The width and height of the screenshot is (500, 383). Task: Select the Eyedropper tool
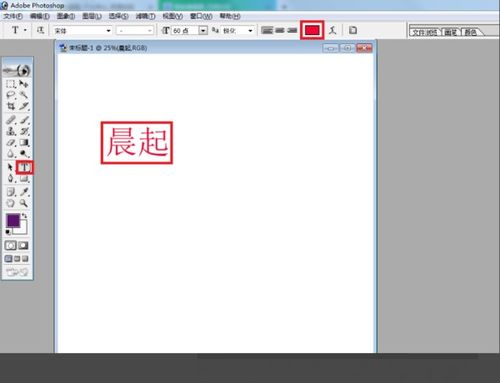[x=24, y=192]
